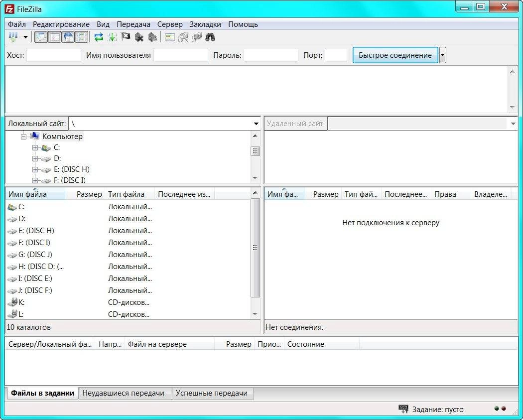Click the disconnect from server icon
Image resolution: width=523 pixels, height=420 pixels.
tap(139, 37)
